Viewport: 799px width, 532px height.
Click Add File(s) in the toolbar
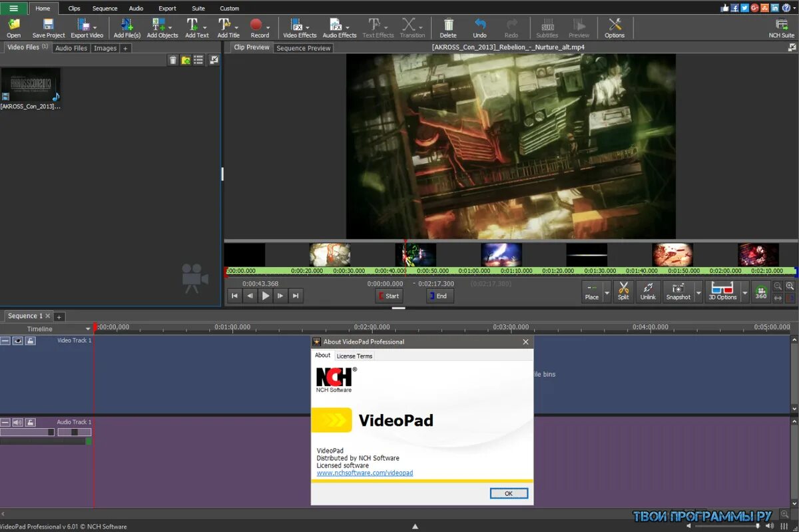click(x=127, y=27)
